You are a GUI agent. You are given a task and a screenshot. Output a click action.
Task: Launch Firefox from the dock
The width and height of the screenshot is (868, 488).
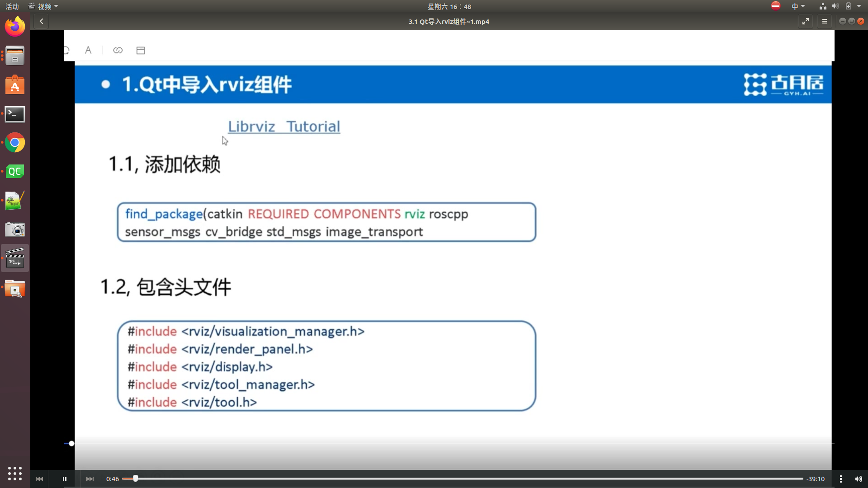coord(15,27)
